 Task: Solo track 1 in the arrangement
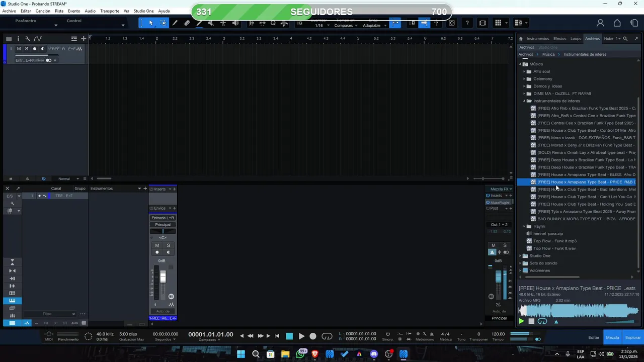coord(26,49)
